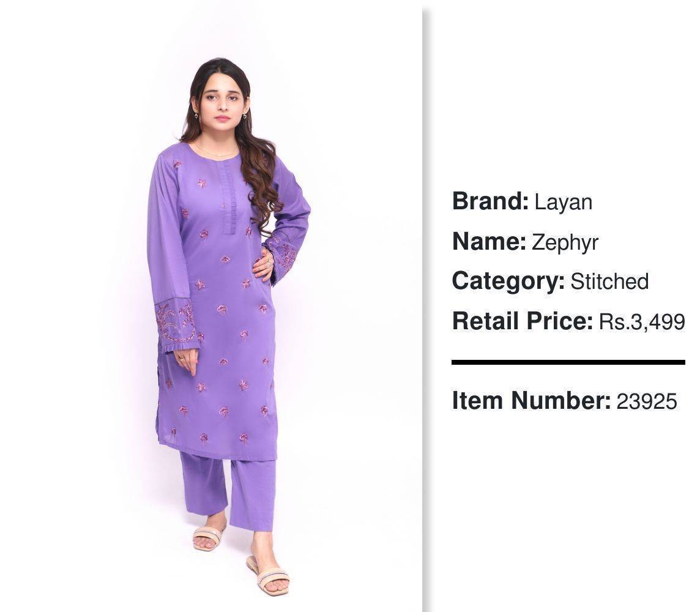The height and width of the screenshot is (612, 700).
Task: Click the black divider line above Item Number
Action: point(568,362)
